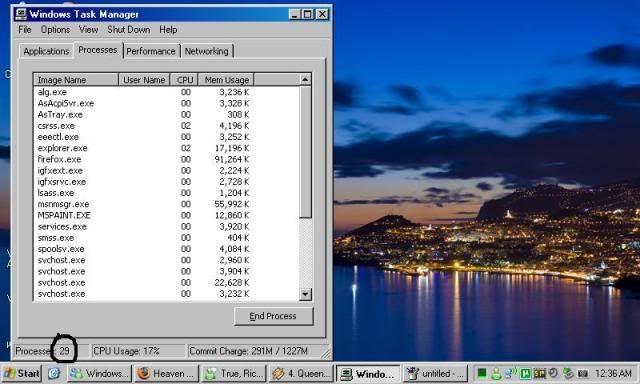The height and width of the screenshot is (384, 640).
Task: Click the Task Manager title bar icon
Action: [21, 14]
